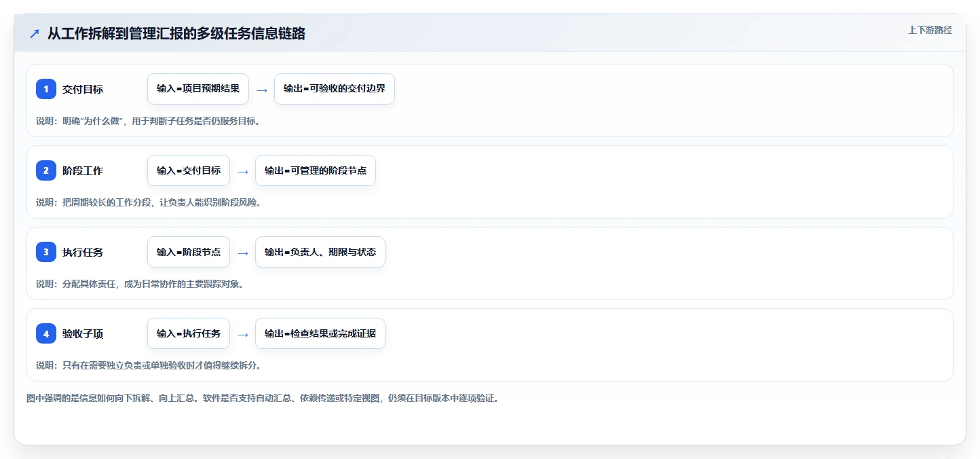This screenshot has width=980, height=459.
Task: Click the arrow after 输入=执行任务
Action: pyautogui.click(x=243, y=334)
